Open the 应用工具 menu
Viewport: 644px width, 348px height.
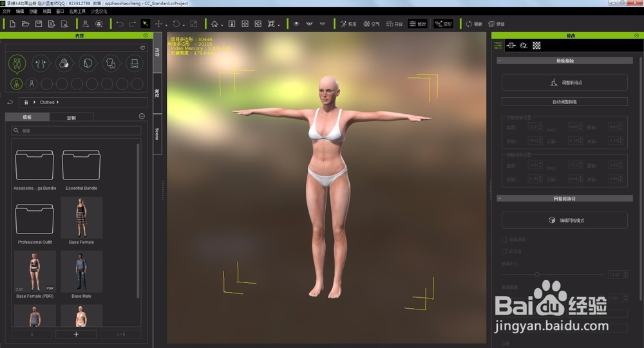(x=77, y=12)
